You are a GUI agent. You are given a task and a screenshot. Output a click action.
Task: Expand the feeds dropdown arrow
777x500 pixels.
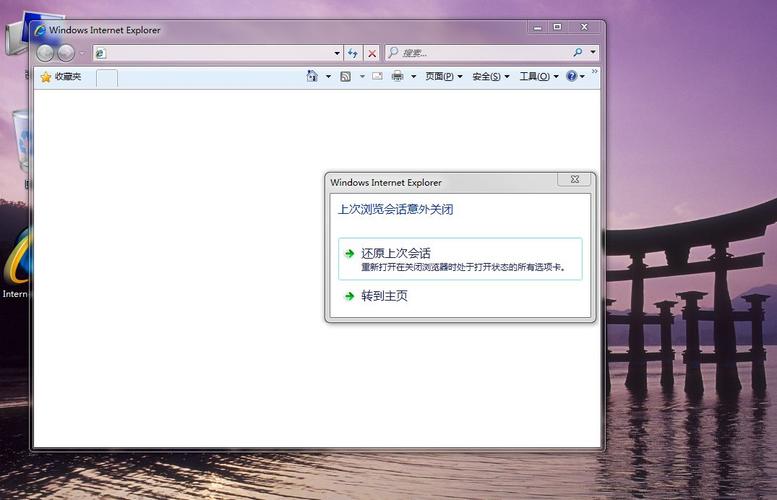(x=362, y=76)
